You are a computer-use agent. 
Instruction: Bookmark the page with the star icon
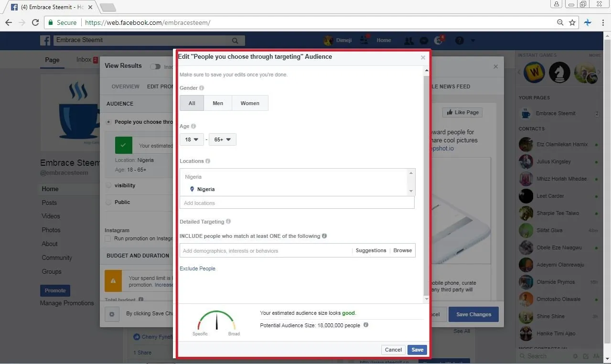572,22
